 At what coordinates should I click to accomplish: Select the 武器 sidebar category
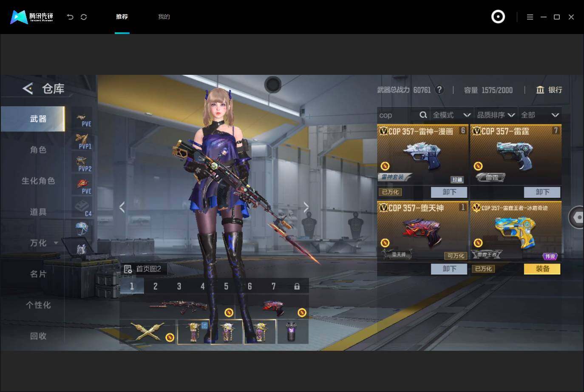(33, 119)
